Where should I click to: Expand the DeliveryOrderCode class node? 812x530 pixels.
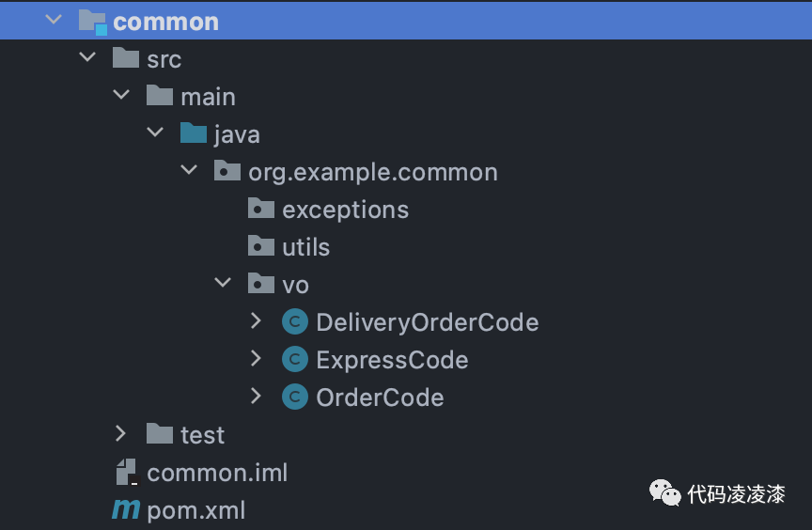pos(256,322)
